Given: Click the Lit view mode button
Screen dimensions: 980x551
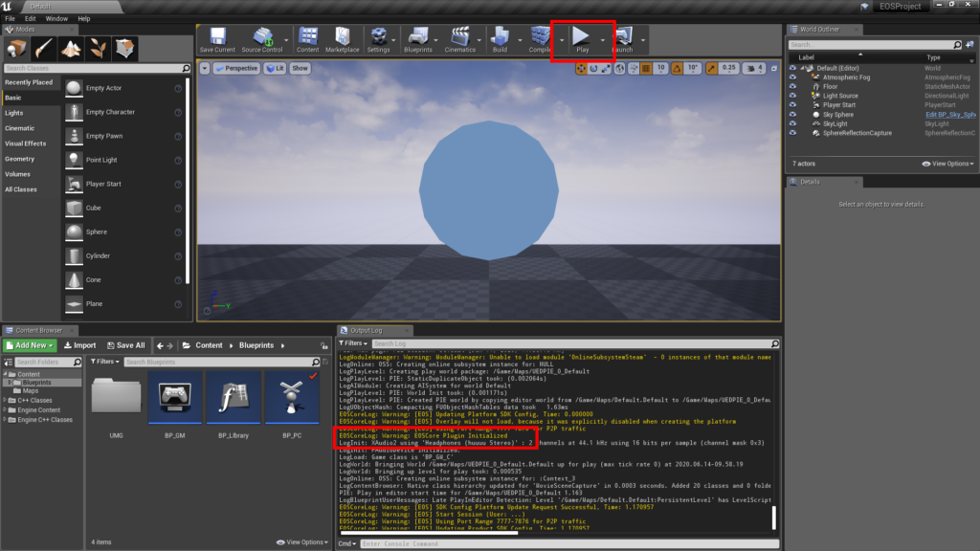Looking at the screenshot, I should coord(275,68).
